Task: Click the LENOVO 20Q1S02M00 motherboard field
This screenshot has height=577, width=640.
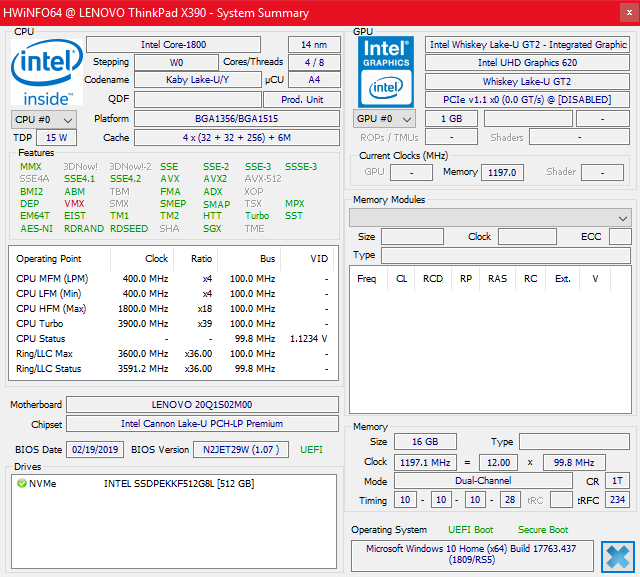Action: [202, 404]
